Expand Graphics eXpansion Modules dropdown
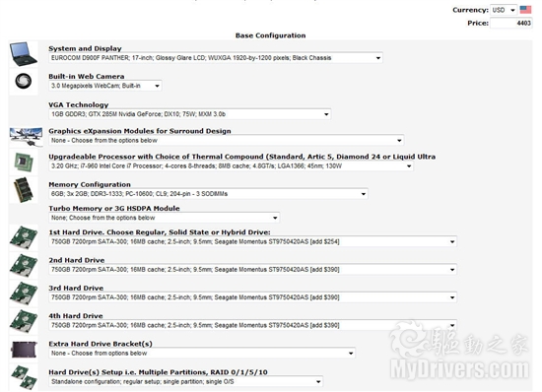This screenshot has width=542, height=392. [226, 141]
